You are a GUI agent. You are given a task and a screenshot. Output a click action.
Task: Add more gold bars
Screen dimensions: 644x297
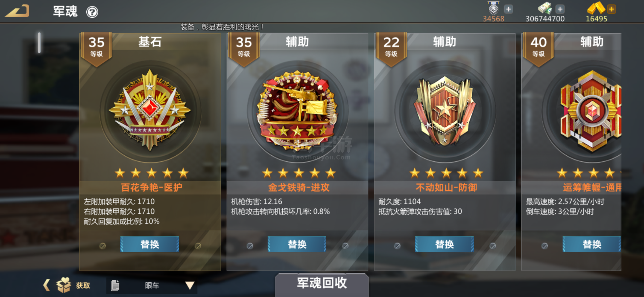coord(611,9)
